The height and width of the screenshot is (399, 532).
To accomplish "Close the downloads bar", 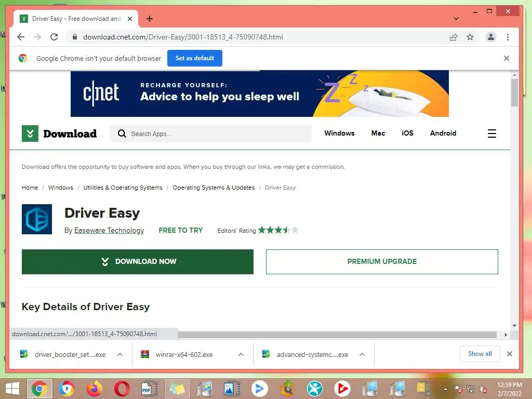I will (x=509, y=354).
